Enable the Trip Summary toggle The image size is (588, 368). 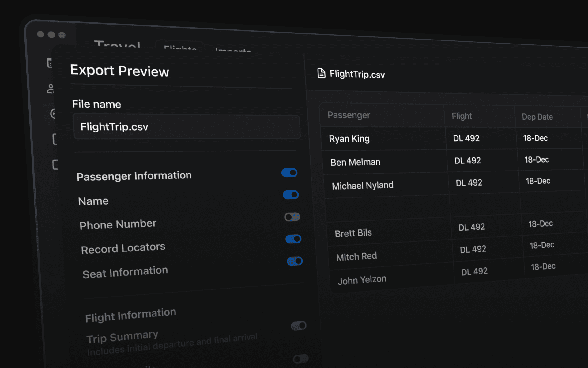tap(299, 325)
